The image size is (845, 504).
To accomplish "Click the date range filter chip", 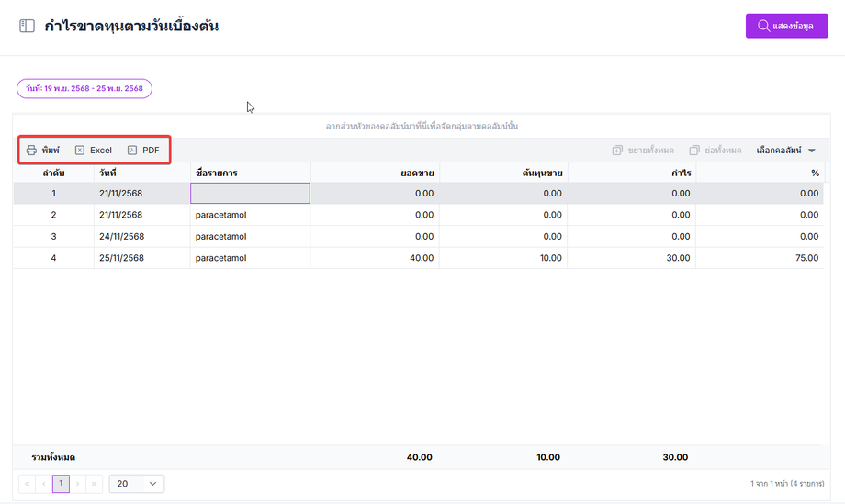I will [84, 88].
